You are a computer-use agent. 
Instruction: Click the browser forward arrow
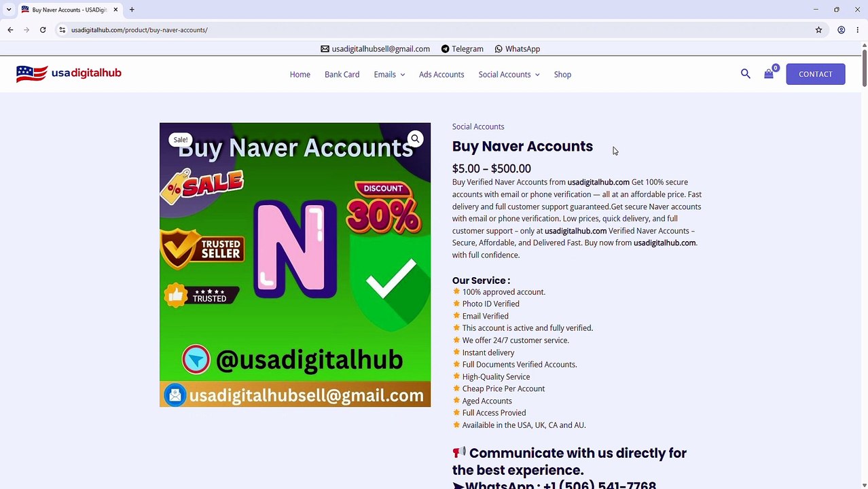26,30
